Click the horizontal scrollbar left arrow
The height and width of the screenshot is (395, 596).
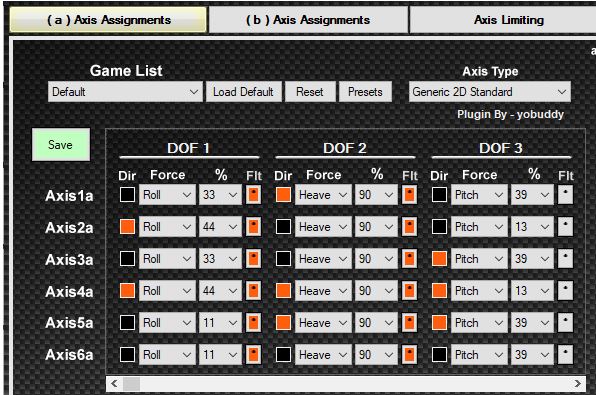(x=114, y=384)
